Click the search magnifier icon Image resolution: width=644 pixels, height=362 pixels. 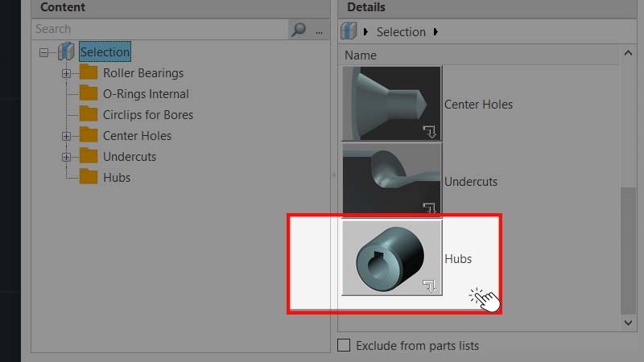[x=299, y=29]
